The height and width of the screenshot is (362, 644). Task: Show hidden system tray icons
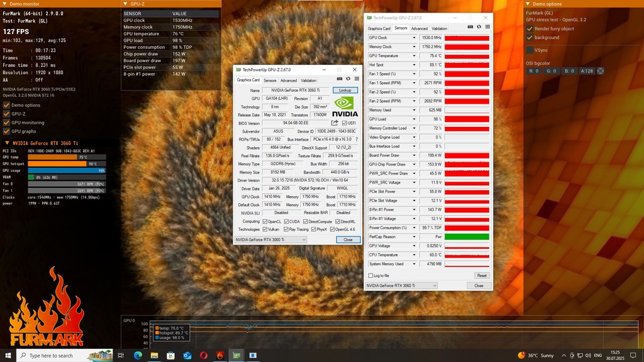[x=564, y=356]
